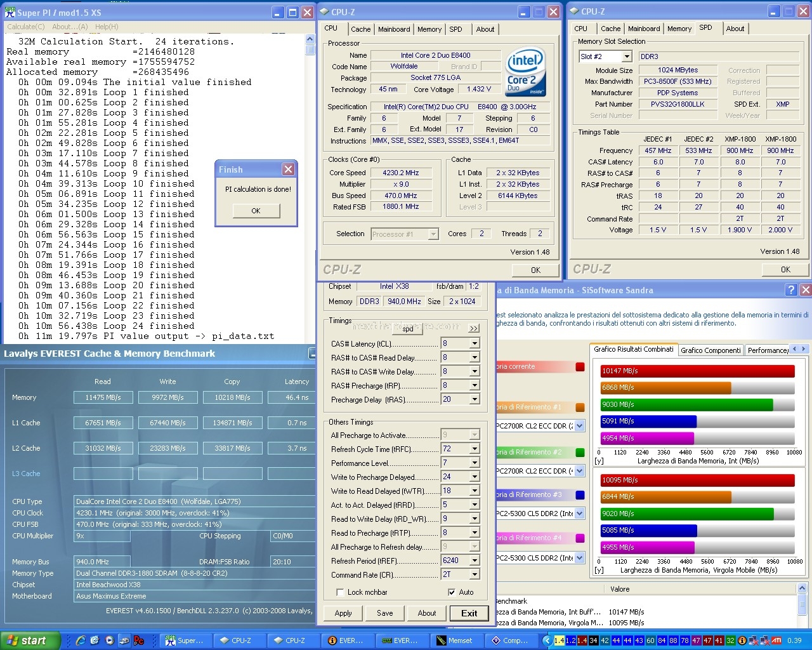Image resolution: width=812 pixels, height=650 pixels.
Task: Click the Save button in Memset
Action: coord(385,613)
